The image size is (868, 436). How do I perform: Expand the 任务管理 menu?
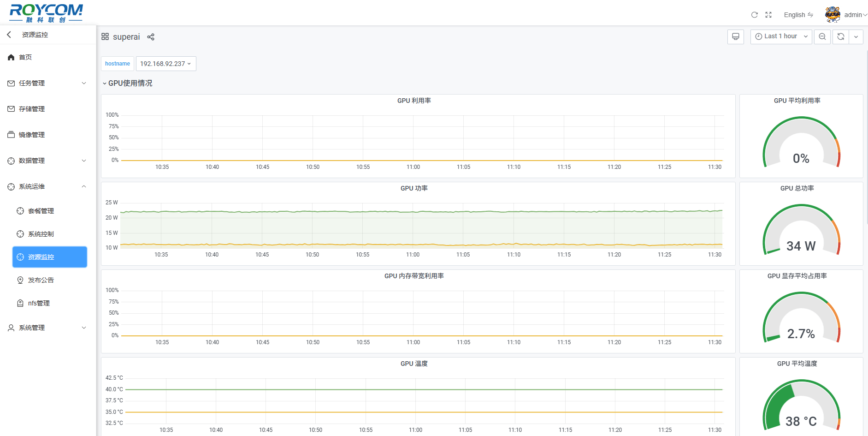point(48,83)
